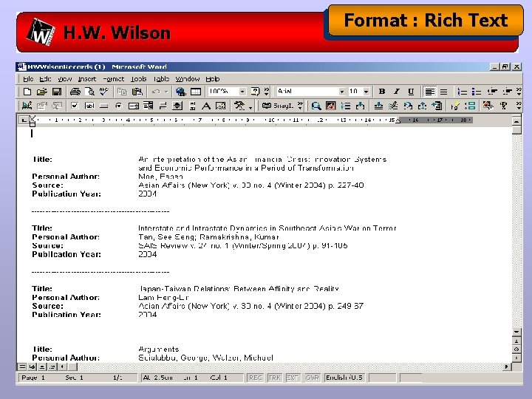The height and width of the screenshot is (399, 532).
Task: Toggle Italic formatting
Action: point(396,92)
